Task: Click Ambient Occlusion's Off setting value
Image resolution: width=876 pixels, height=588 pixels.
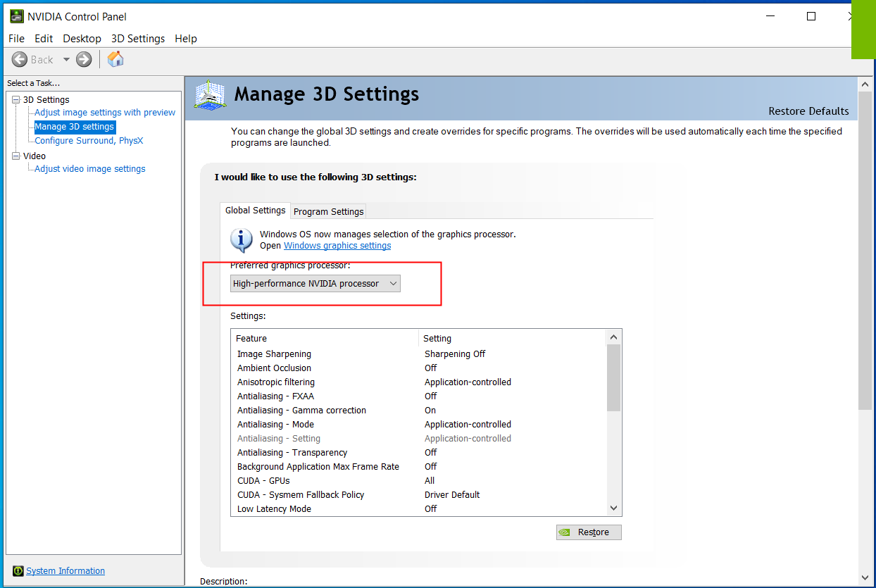Action: tap(430, 368)
